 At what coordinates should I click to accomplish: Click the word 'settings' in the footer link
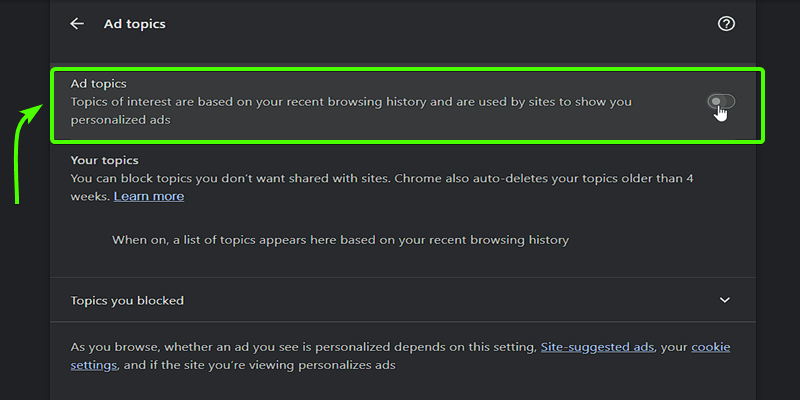[x=94, y=365]
